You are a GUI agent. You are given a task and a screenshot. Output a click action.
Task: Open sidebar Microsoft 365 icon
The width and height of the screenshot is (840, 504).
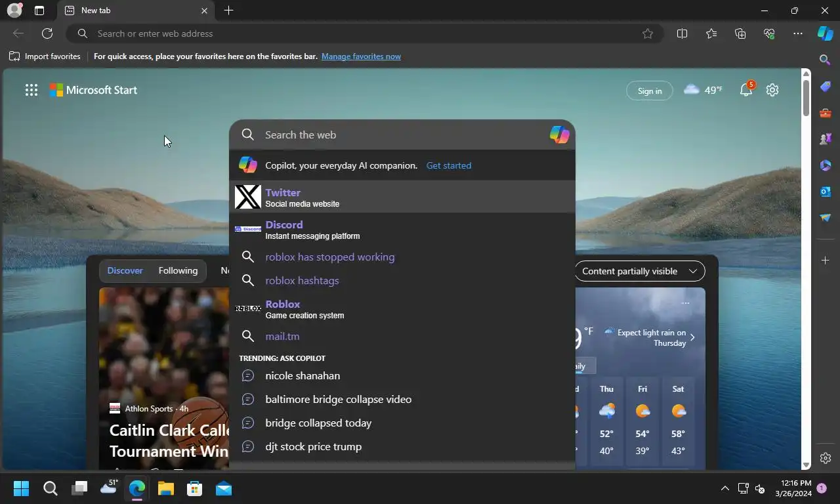(x=826, y=165)
